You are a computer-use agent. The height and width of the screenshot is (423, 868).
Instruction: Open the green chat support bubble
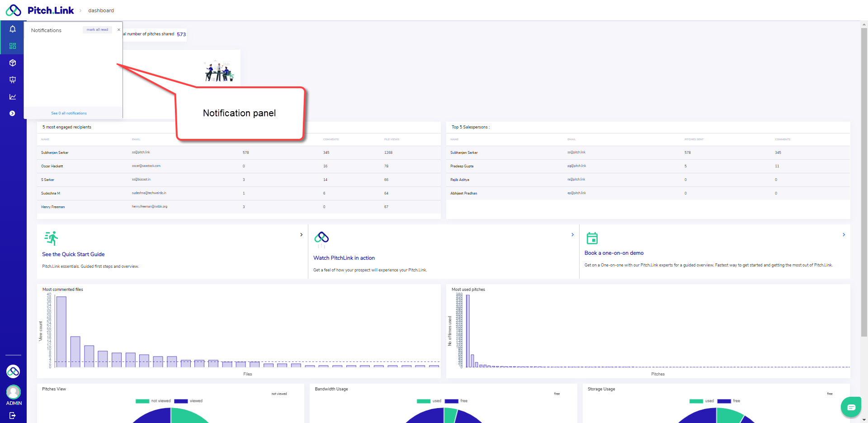(x=851, y=407)
